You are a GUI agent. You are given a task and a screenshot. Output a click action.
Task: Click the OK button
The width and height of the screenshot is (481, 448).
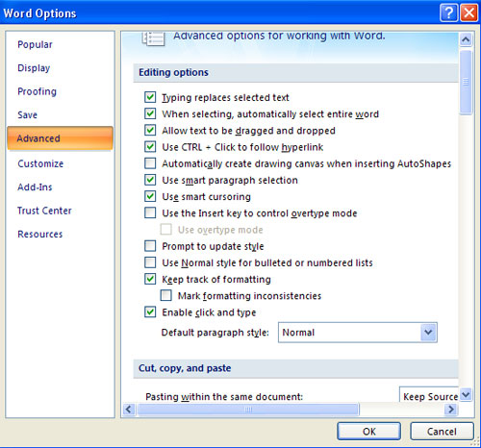[x=368, y=432]
